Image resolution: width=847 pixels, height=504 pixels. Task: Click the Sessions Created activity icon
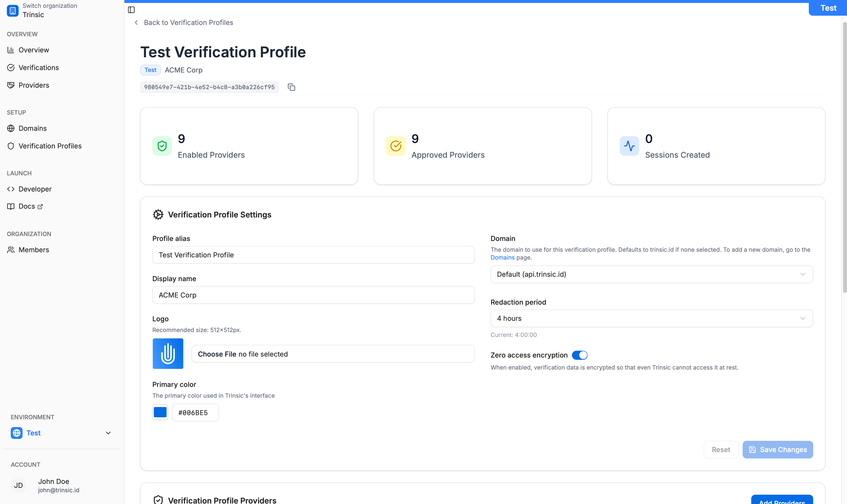[x=629, y=146]
